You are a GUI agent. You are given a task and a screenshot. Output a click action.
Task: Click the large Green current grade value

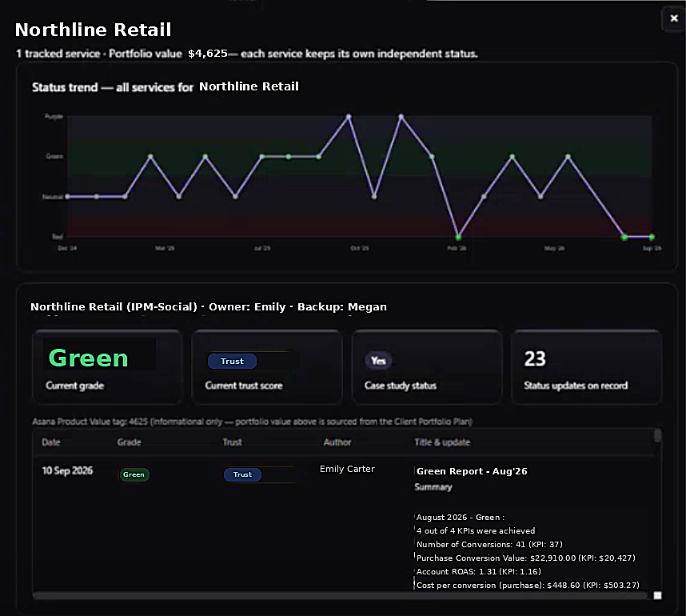(x=89, y=358)
